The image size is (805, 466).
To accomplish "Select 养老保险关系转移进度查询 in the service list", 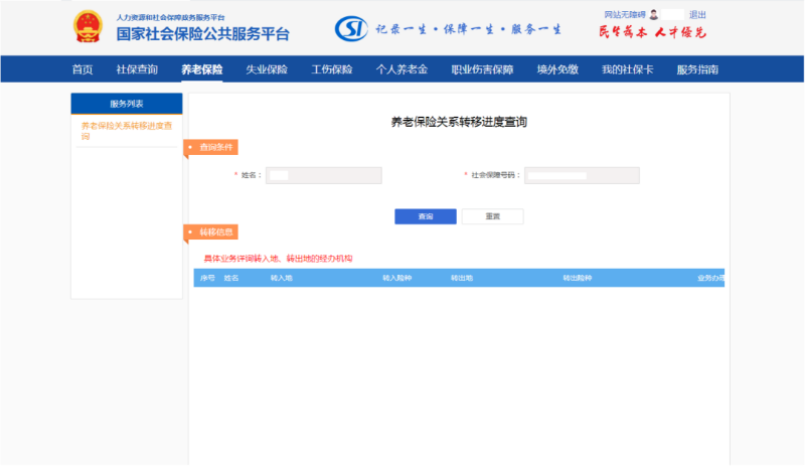I will tap(126, 130).
